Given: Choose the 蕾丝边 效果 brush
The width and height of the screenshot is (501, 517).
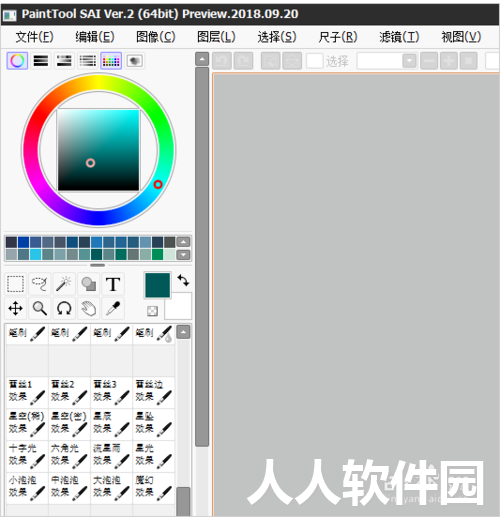Looking at the screenshot, I should click(153, 392).
